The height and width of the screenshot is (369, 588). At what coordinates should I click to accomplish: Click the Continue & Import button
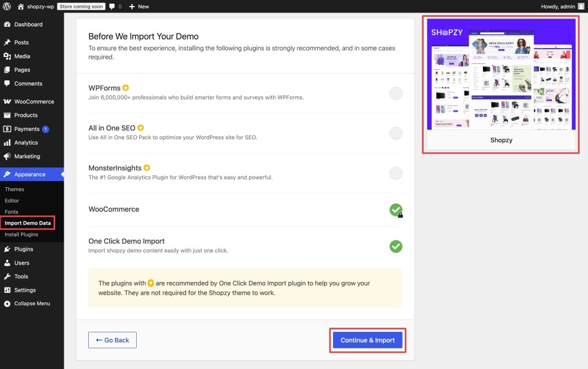click(367, 340)
